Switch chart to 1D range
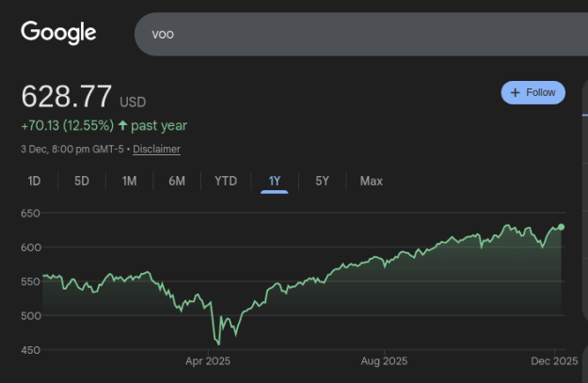The width and height of the screenshot is (588, 383). pos(34,182)
